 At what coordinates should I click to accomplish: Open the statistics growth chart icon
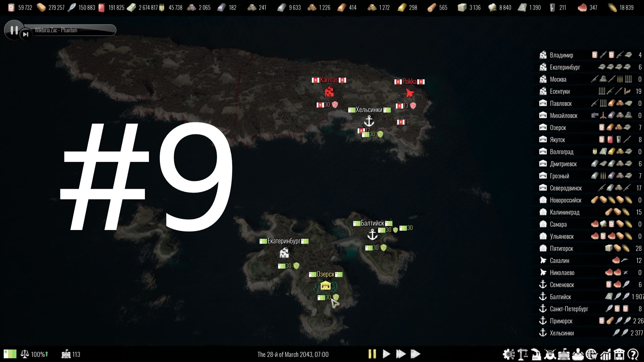point(605,354)
